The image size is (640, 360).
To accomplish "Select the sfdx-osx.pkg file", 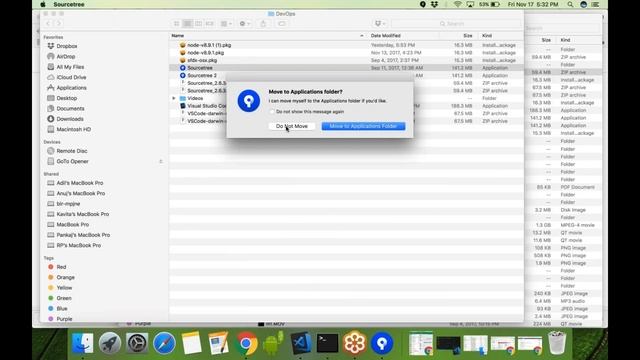I will coord(346,60).
